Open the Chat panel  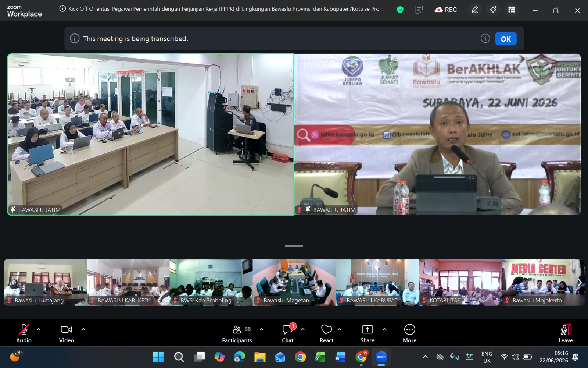point(288,333)
